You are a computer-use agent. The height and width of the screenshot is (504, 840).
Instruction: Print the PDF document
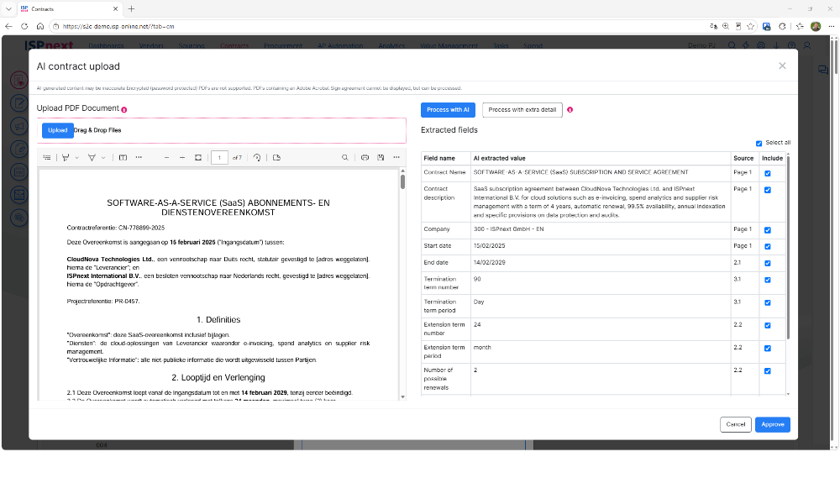pyautogui.click(x=365, y=157)
